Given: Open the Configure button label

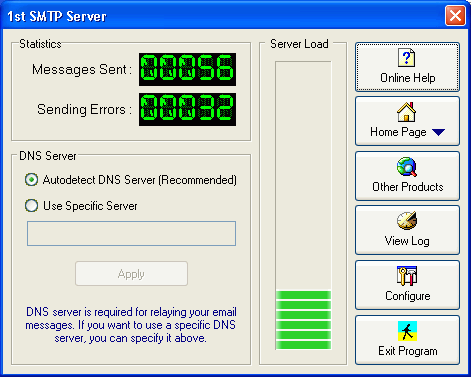Looking at the screenshot, I should [408, 296].
